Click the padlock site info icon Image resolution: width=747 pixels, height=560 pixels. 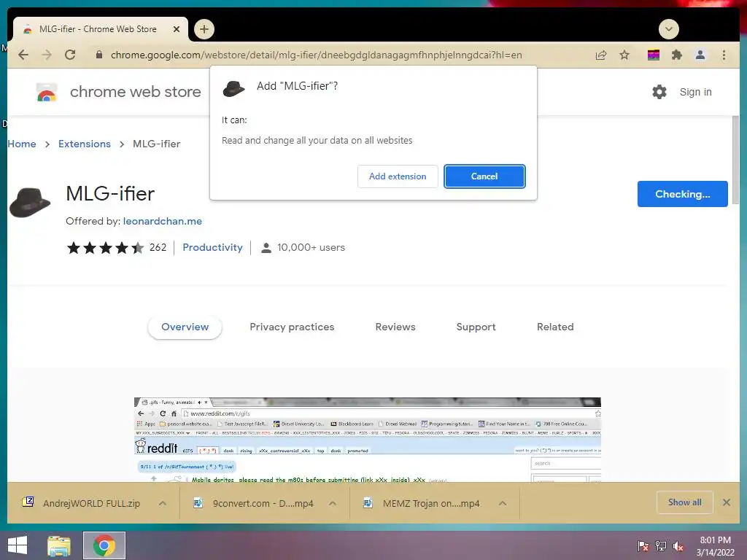tap(99, 55)
